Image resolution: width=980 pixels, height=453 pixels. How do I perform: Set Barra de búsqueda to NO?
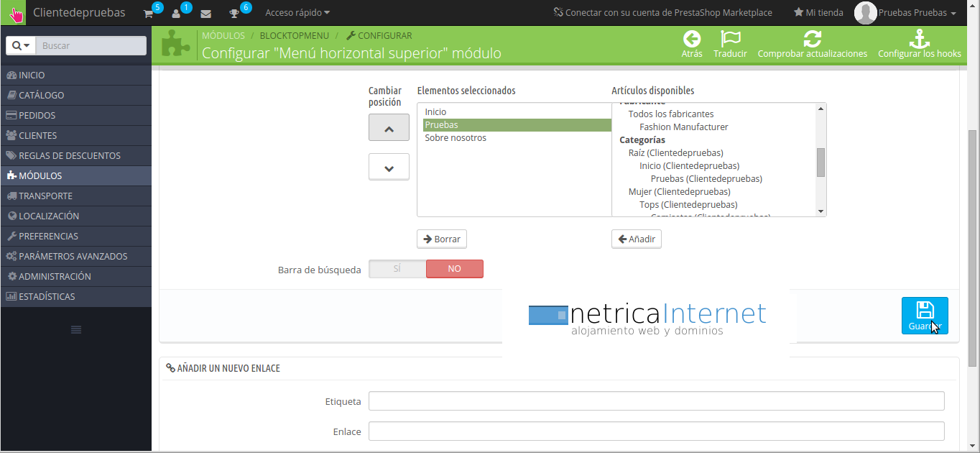[455, 269]
